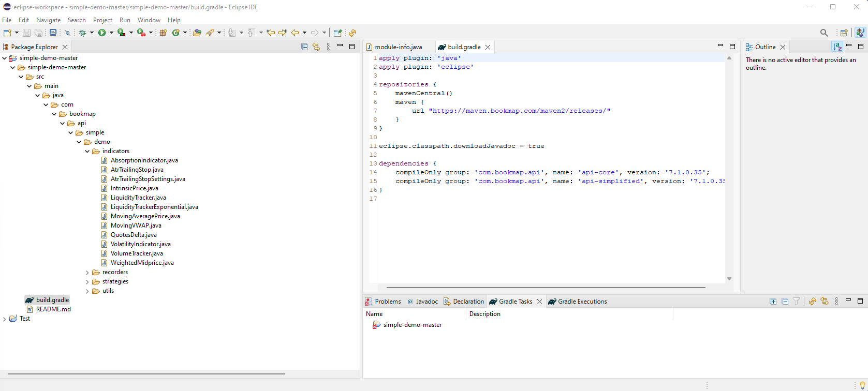
Task: Click the New Java Package icon
Action: pyautogui.click(x=163, y=33)
